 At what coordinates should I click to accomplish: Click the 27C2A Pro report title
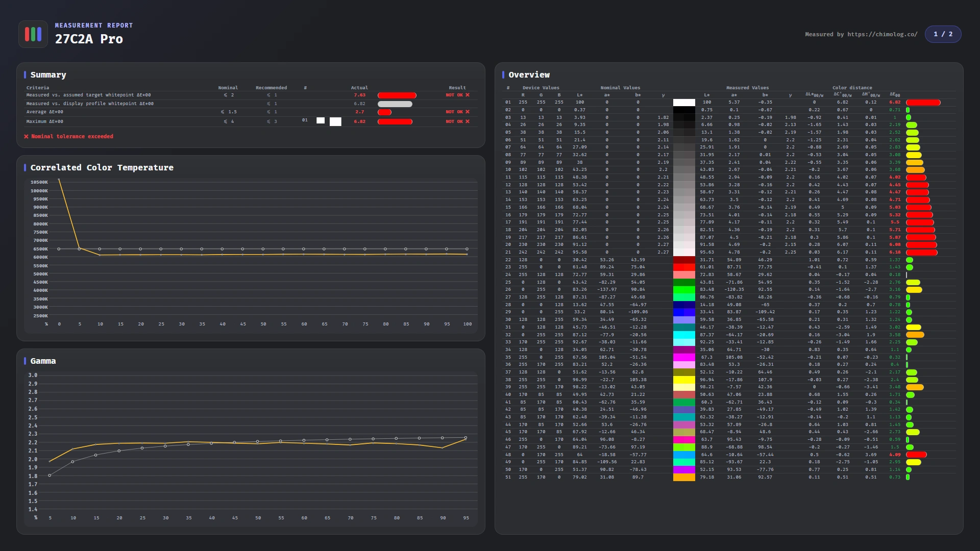point(89,39)
